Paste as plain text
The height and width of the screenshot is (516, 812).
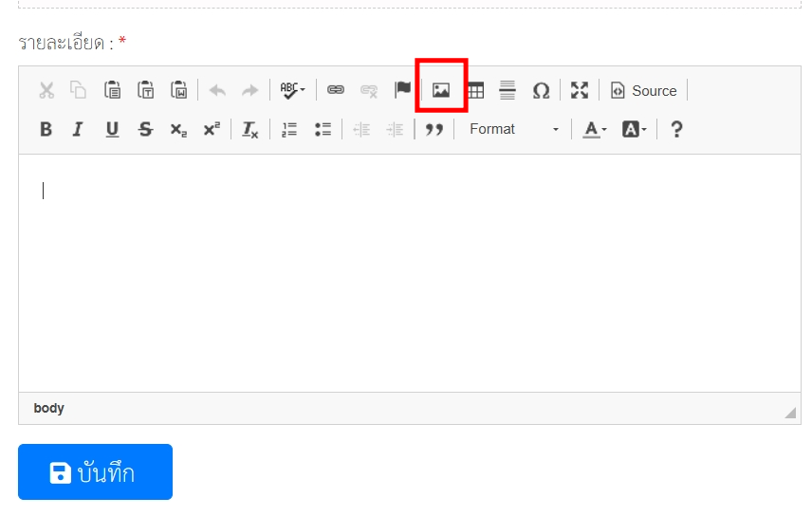tap(146, 90)
